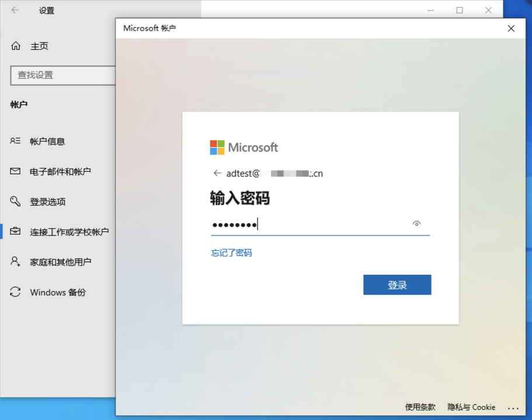Click the adtest@ email address text

[274, 174]
